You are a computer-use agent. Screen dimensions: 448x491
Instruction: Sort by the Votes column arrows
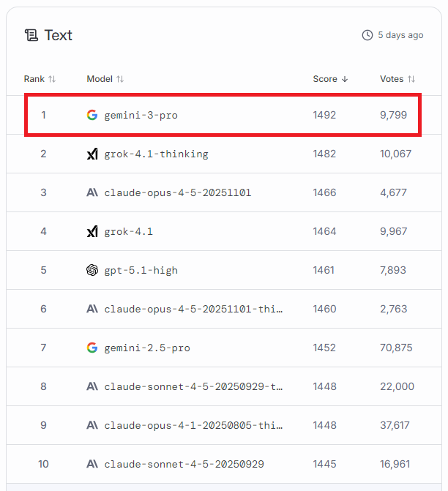411,79
